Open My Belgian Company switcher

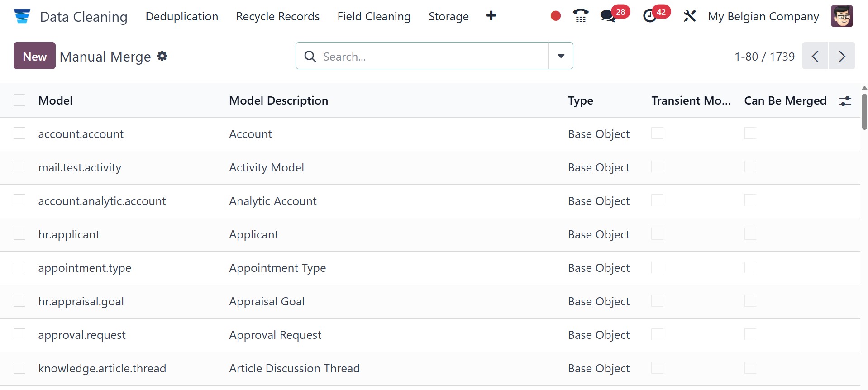point(763,16)
